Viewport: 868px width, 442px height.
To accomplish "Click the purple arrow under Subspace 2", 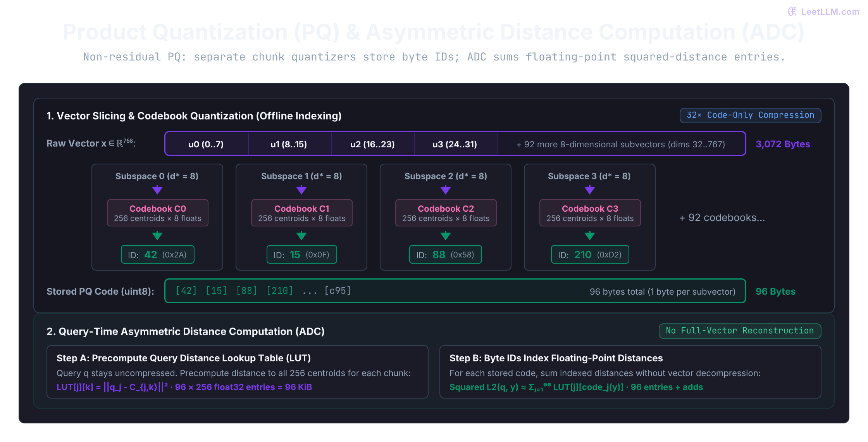I will (x=446, y=190).
